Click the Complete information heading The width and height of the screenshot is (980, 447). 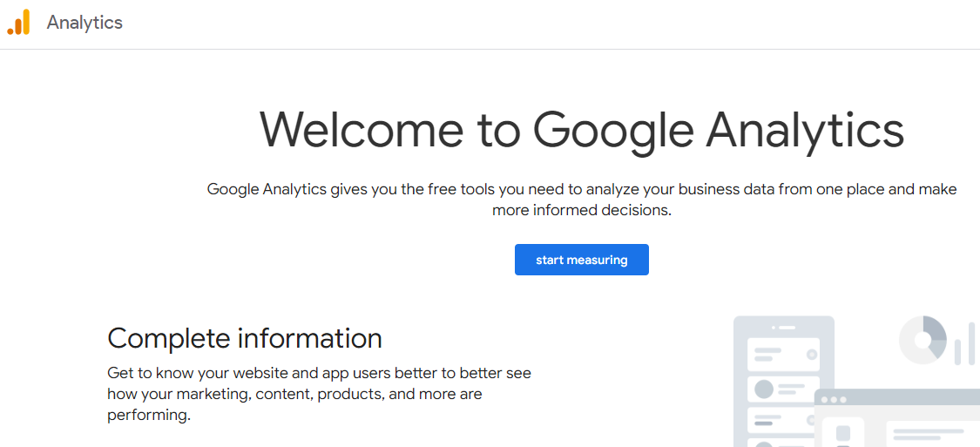(x=245, y=338)
